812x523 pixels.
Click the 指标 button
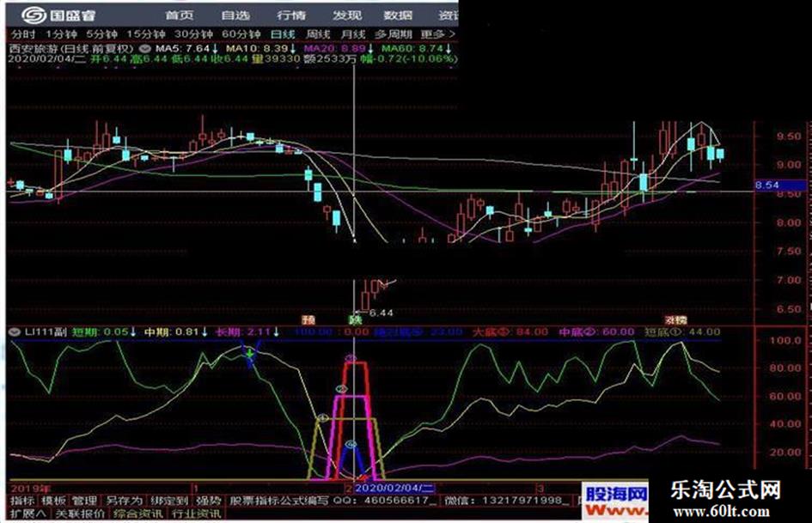point(22,501)
